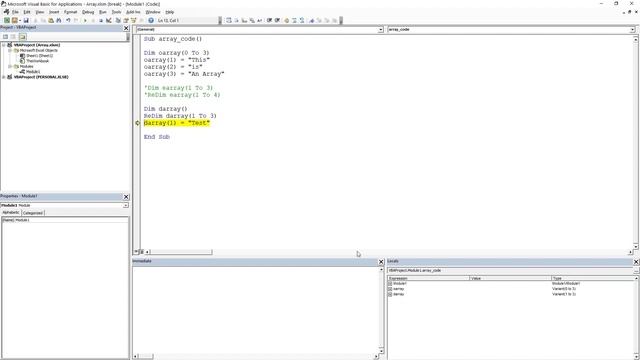640x360 pixels.
Task: Collapse the VBAProject (Array.xlsm) tree node
Action: (x=4, y=45)
